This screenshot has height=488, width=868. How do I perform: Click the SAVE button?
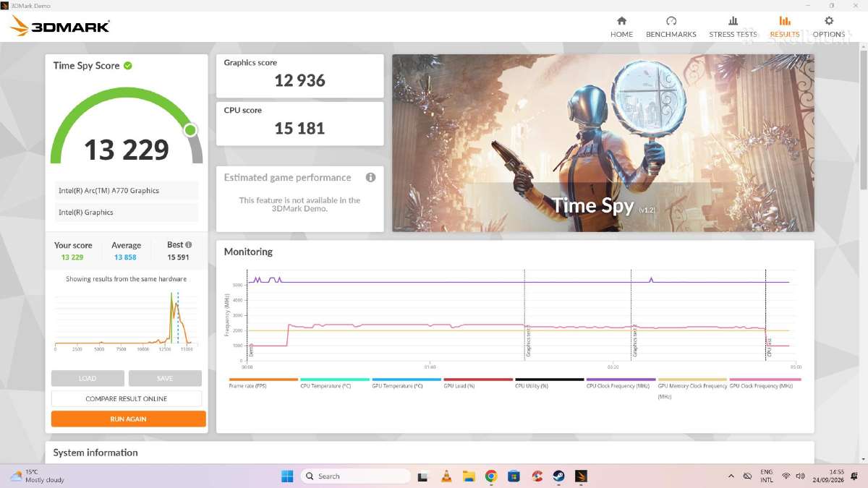[165, 378]
